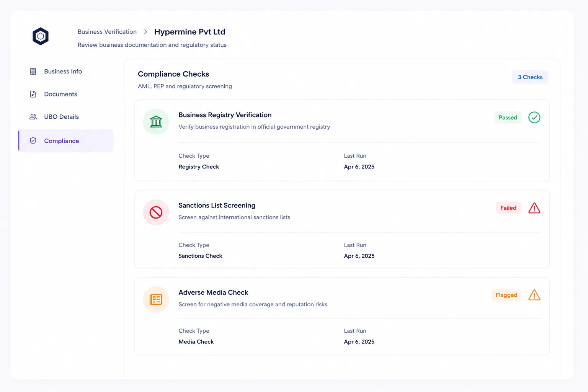The height and width of the screenshot is (392, 588).
Task: Click the Registry Check value
Action: click(x=199, y=167)
